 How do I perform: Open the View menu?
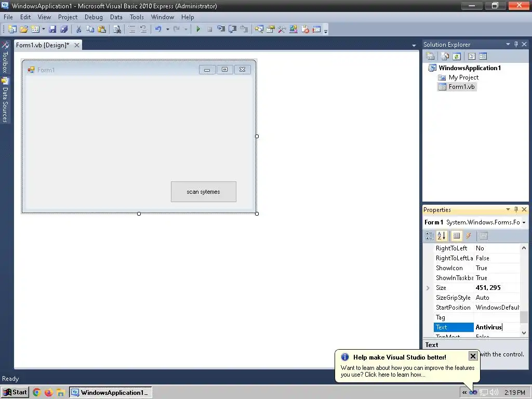pos(44,17)
